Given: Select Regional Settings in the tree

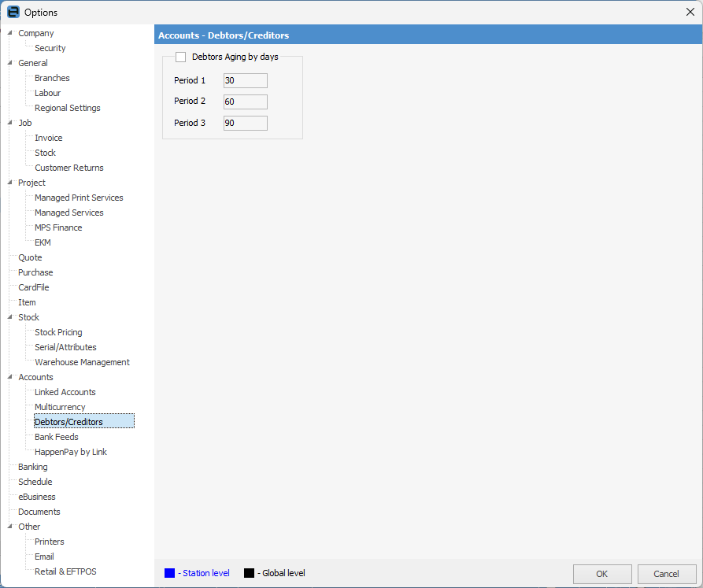Looking at the screenshot, I should (x=67, y=108).
